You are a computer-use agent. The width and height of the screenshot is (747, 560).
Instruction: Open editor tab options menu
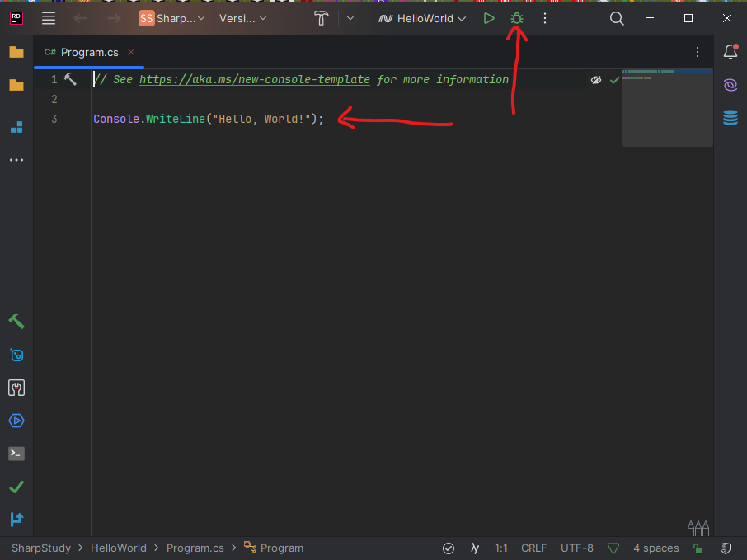(x=697, y=52)
